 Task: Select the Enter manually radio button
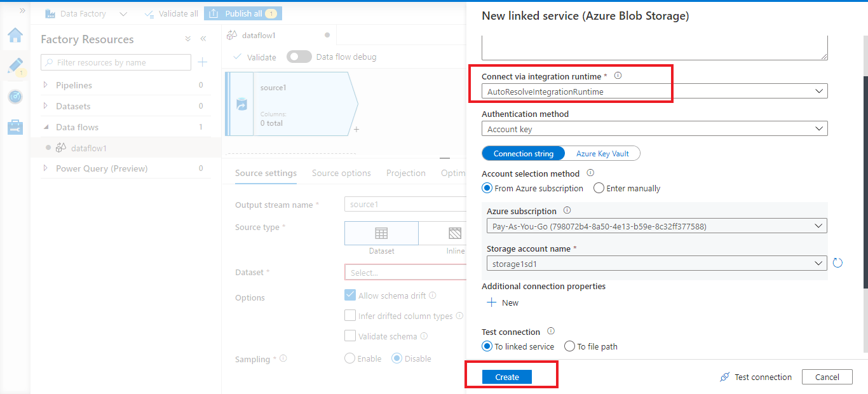(x=599, y=188)
